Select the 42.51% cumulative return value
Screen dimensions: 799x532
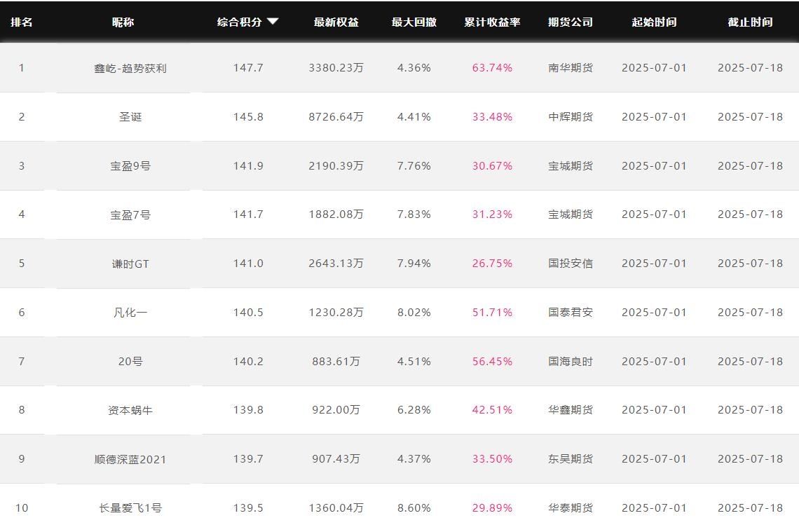(x=492, y=410)
